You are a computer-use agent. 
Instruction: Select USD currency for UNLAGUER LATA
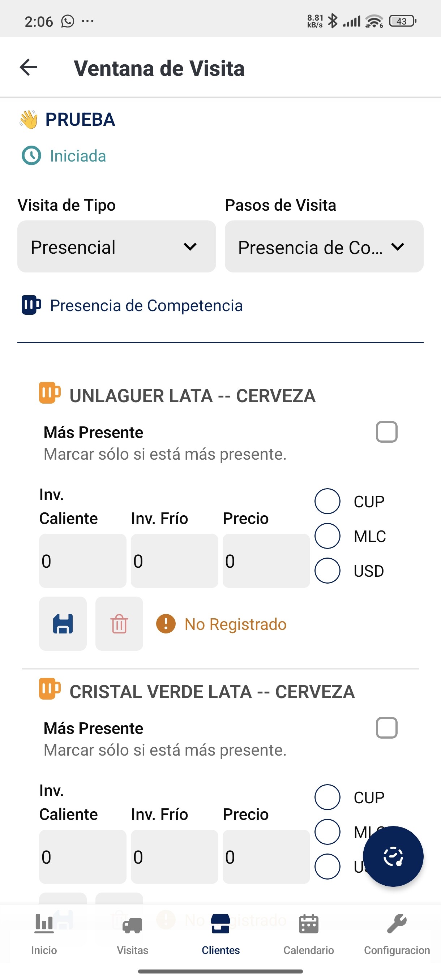pos(327,570)
